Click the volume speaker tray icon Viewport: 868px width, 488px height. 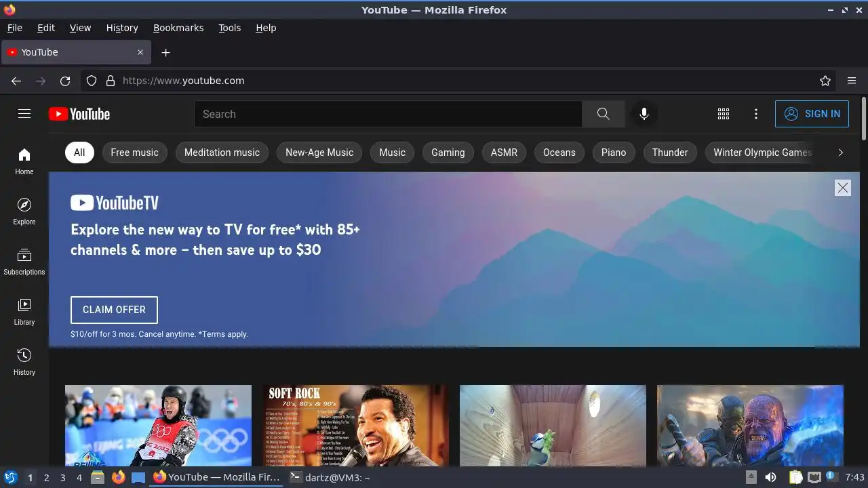770,477
